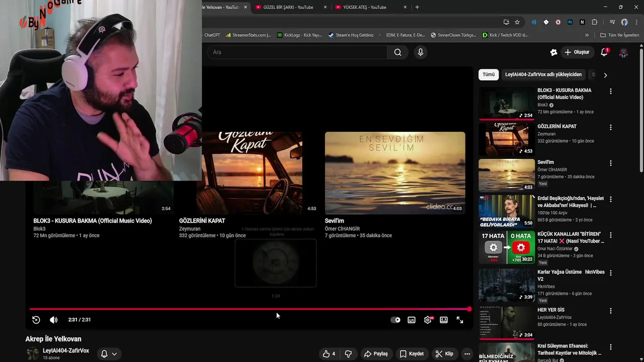This screenshot has width=644, height=362.
Task: Select the Tümü filter chip
Action: click(489, 74)
